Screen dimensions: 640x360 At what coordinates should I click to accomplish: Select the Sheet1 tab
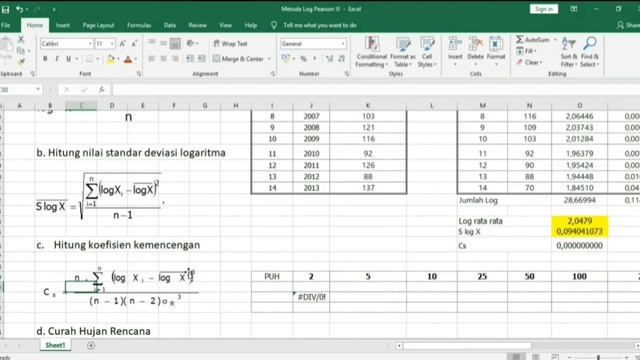[55, 345]
